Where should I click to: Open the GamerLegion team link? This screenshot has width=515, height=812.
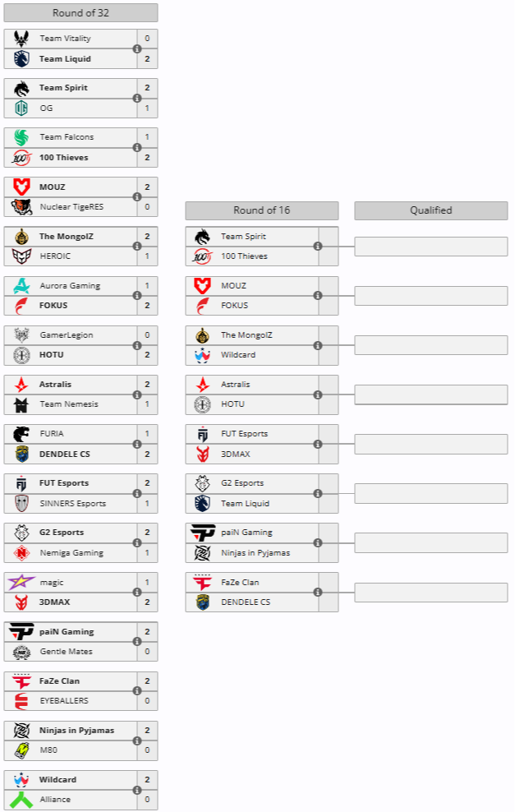(x=67, y=335)
